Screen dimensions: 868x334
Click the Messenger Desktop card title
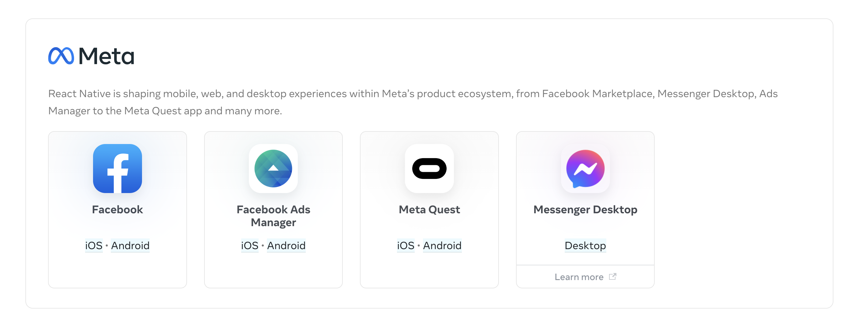pyautogui.click(x=585, y=210)
